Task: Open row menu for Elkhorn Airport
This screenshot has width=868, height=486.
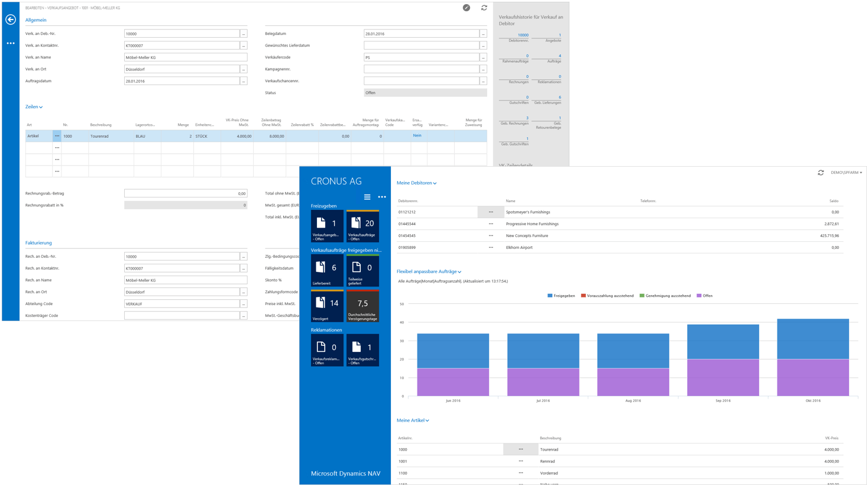Action: pos(491,247)
